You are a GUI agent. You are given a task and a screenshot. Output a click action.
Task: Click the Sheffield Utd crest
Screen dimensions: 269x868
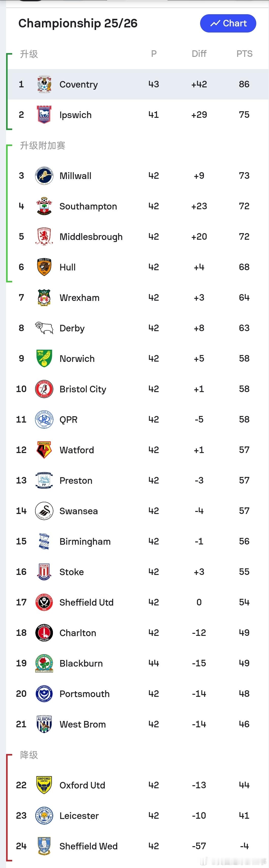pyautogui.click(x=44, y=602)
